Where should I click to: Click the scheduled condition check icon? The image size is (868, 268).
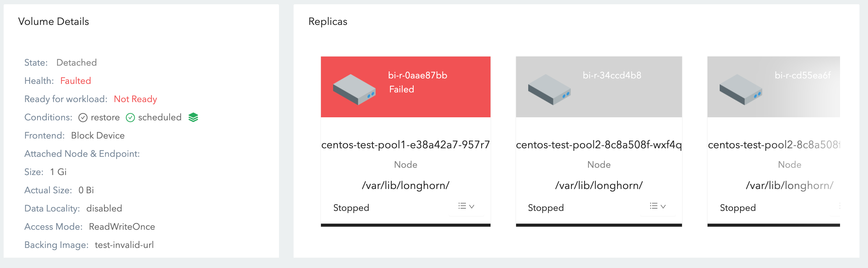tap(130, 118)
